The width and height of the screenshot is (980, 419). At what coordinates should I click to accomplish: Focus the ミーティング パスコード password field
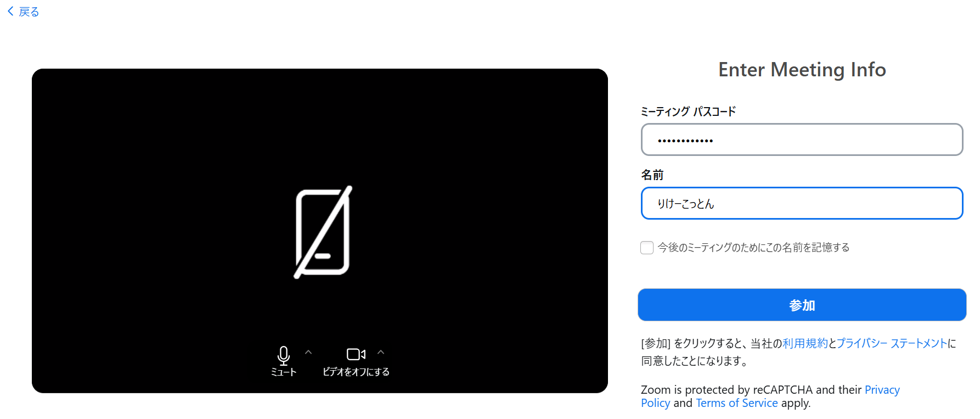click(802, 139)
